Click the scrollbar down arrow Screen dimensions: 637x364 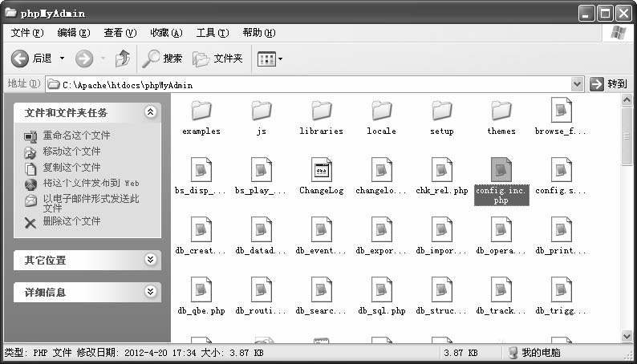point(627,336)
